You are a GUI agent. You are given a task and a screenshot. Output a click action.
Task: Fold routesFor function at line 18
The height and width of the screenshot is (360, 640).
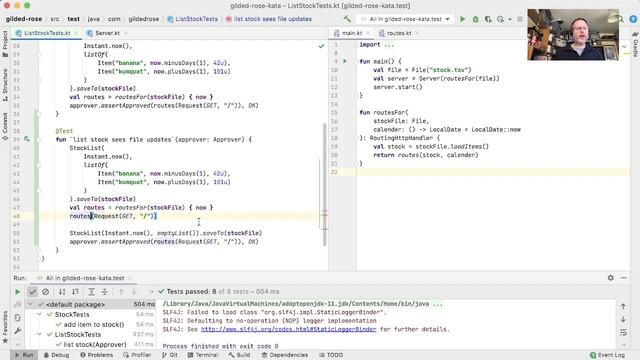point(356,138)
